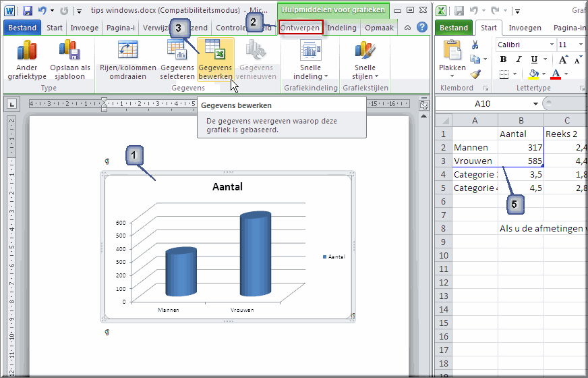Screen dimensions: 588x378
Task: Select cell containing Mannen
Action: 475,148
